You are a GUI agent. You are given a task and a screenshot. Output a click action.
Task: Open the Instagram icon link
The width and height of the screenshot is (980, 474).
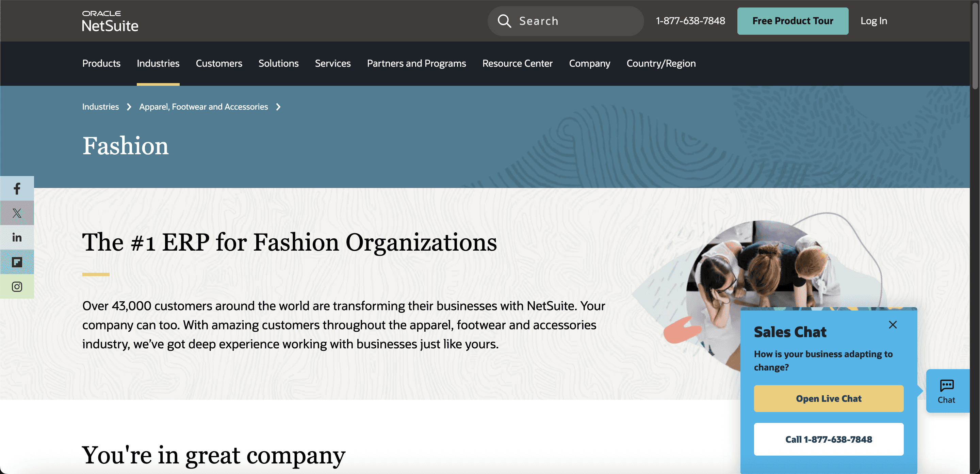coord(17,286)
